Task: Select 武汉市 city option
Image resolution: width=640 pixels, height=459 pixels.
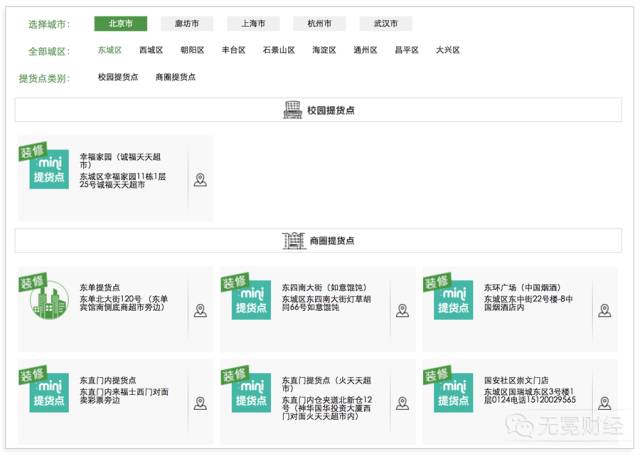Action: (x=385, y=24)
